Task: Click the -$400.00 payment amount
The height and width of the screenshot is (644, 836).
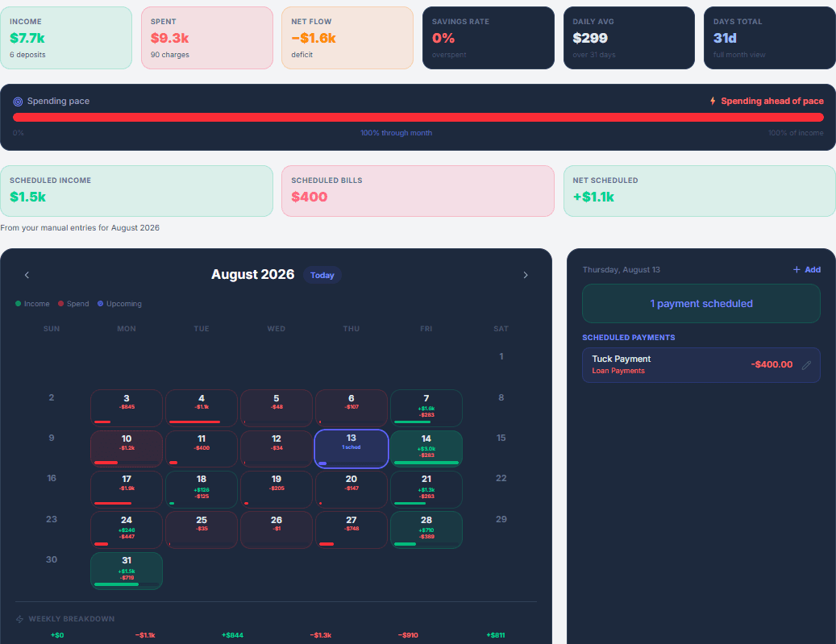Action: (772, 364)
